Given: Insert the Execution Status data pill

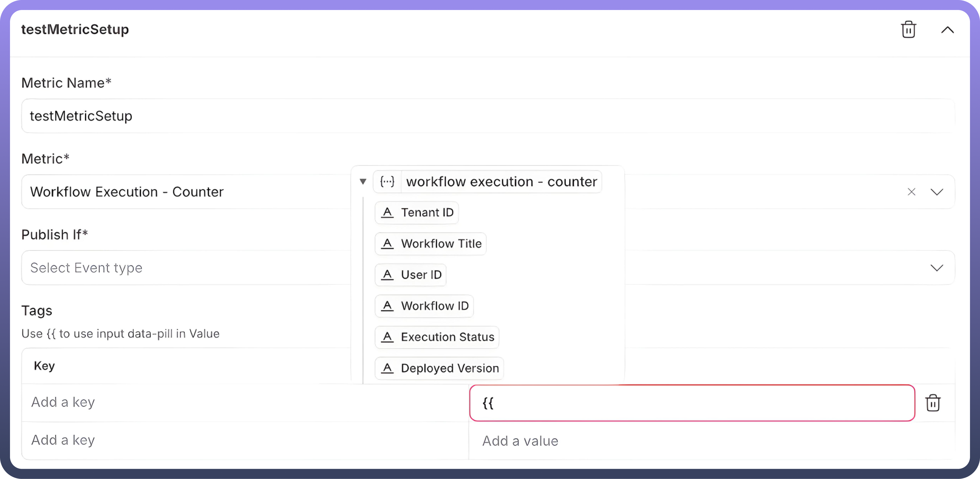Looking at the screenshot, I should point(437,337).
